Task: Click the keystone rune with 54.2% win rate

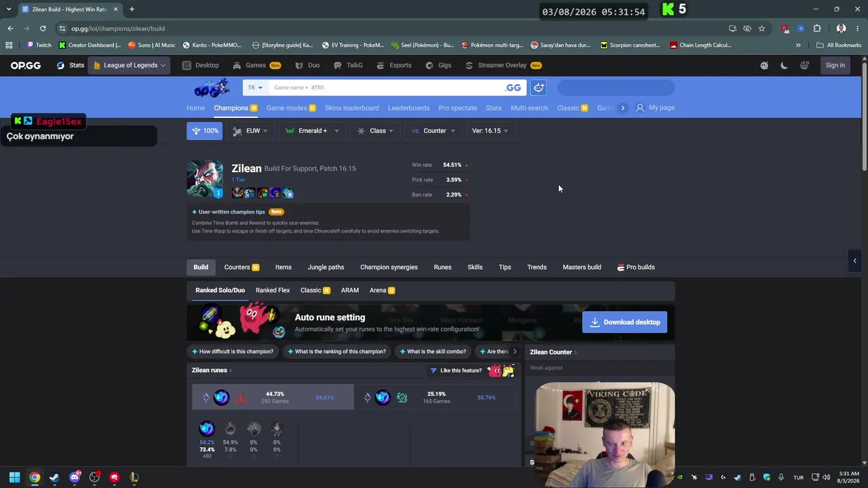Action: pyautogui.click(x=207, y=428)
